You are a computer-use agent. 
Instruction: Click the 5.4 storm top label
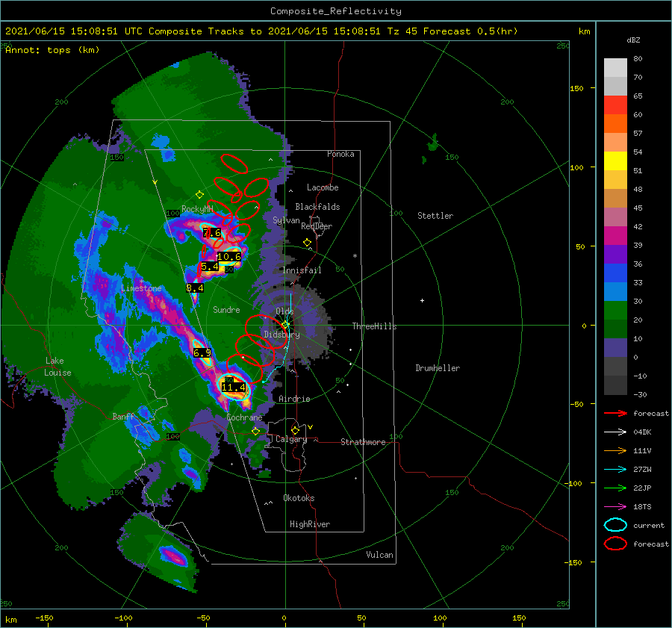click(x=210, y=266)
